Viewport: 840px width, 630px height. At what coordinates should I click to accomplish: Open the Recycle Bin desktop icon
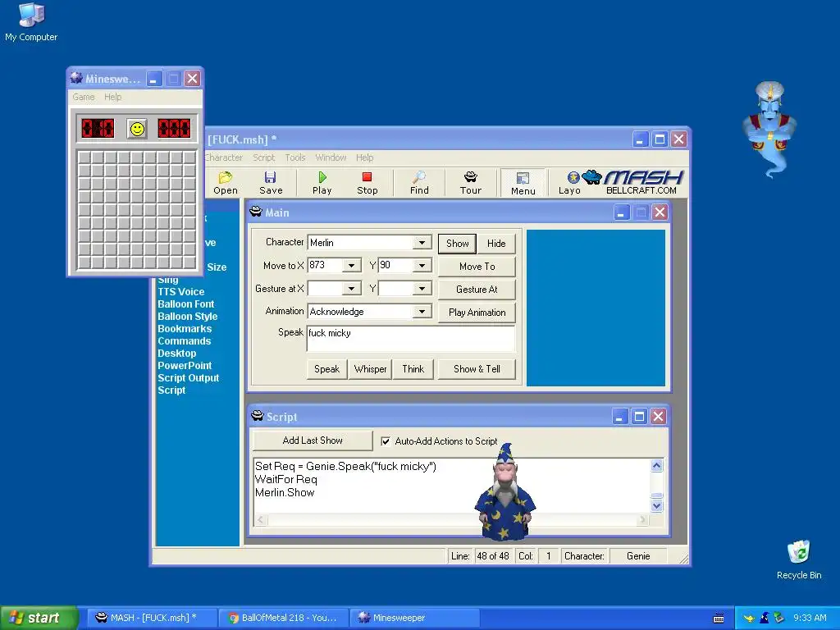799,559
